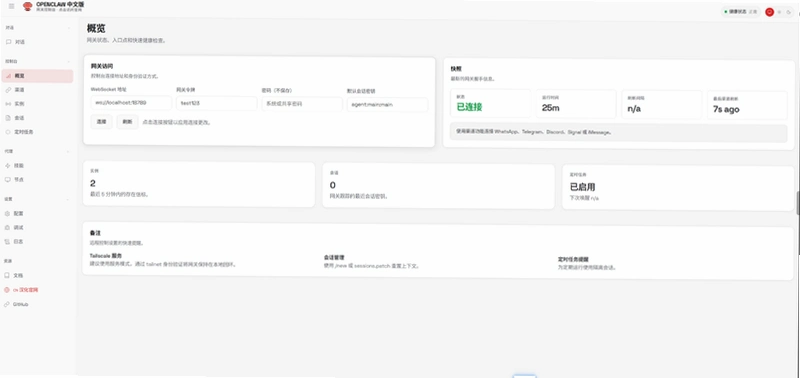800x378 pixels.
Task: Click the 刷新 refresh button
Action: pyautogui.click(x=128, y=122)
